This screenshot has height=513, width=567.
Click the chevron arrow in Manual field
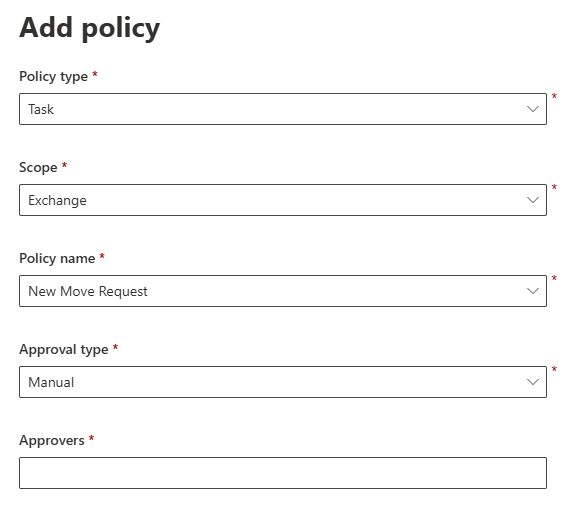coord(533,382)
